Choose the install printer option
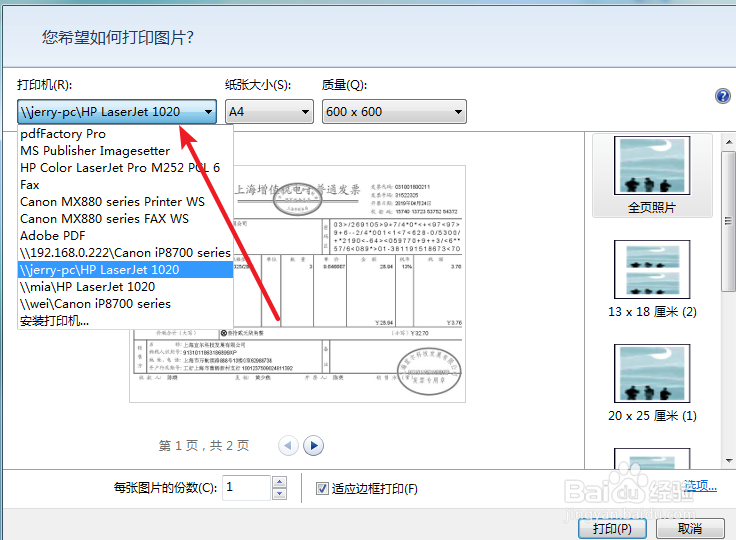The image size is (736, 540). tap(125, 321)
